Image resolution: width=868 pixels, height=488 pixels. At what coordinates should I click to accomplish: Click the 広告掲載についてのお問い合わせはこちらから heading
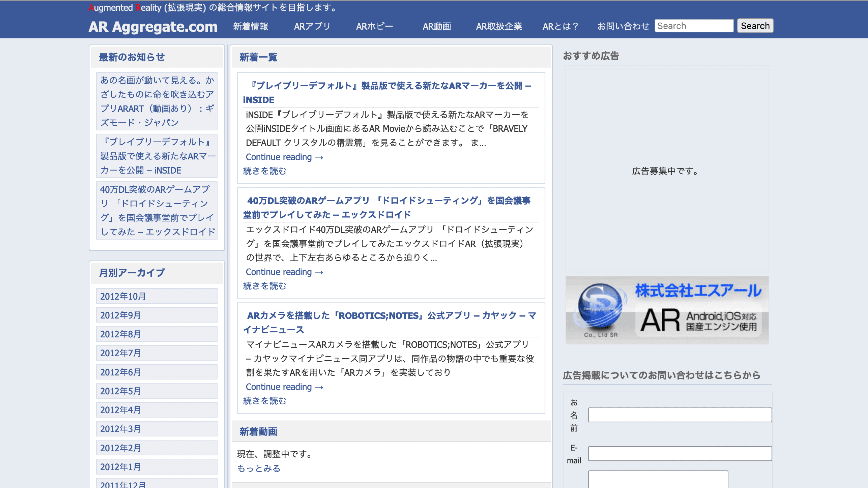pyautogui.click(x=661, y=375)
